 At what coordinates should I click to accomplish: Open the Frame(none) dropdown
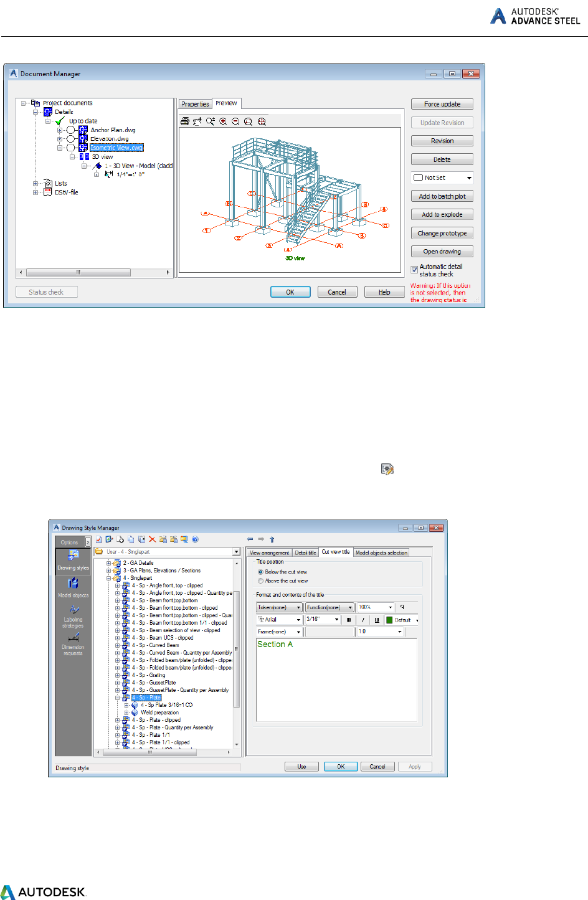click(x=279, y=632)
